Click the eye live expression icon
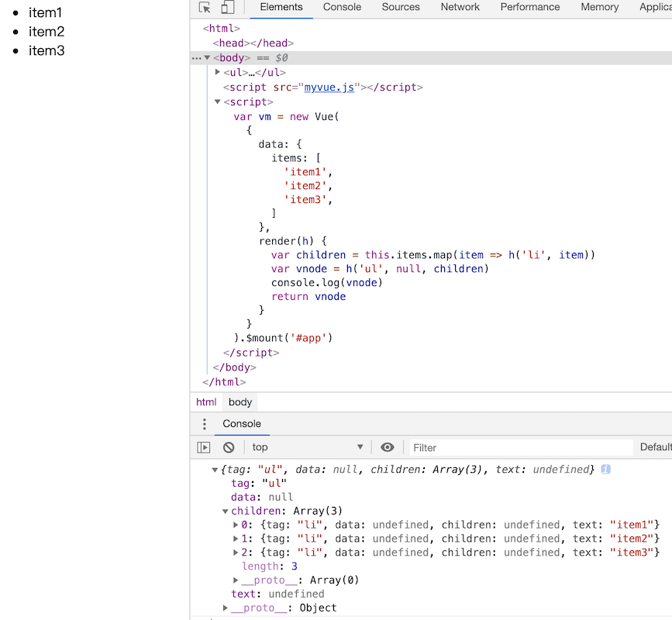Image resolution: width=672 pixels, height=620 pixels. coord(388,447)
